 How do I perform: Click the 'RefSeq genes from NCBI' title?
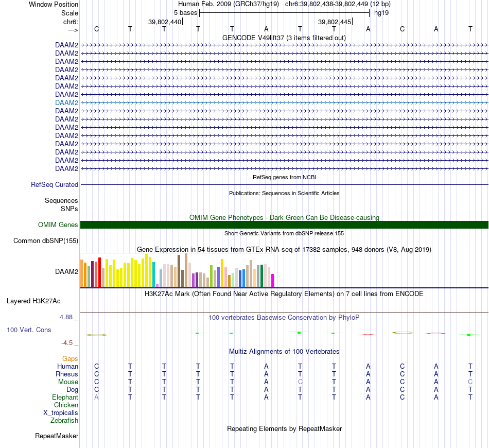tap(284, 177)
